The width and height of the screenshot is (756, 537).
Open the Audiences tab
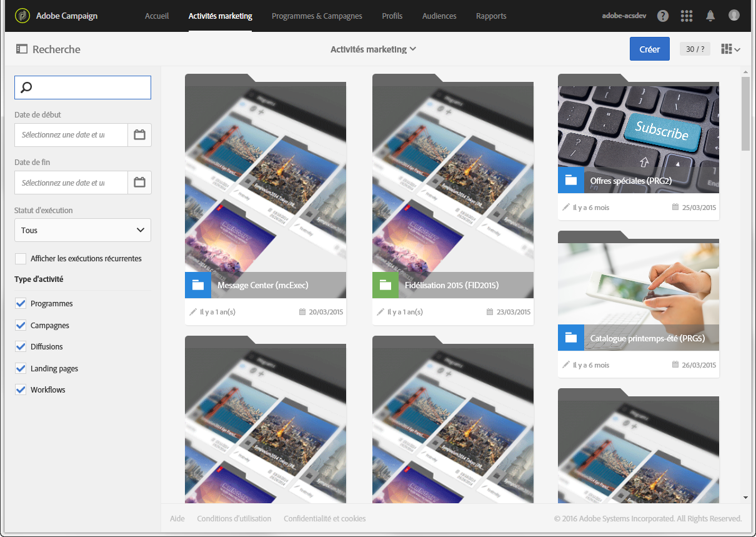[x=439, y=16]
